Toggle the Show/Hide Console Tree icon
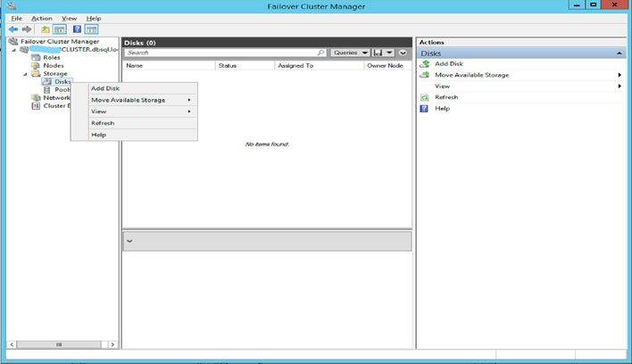 [60, 29]
